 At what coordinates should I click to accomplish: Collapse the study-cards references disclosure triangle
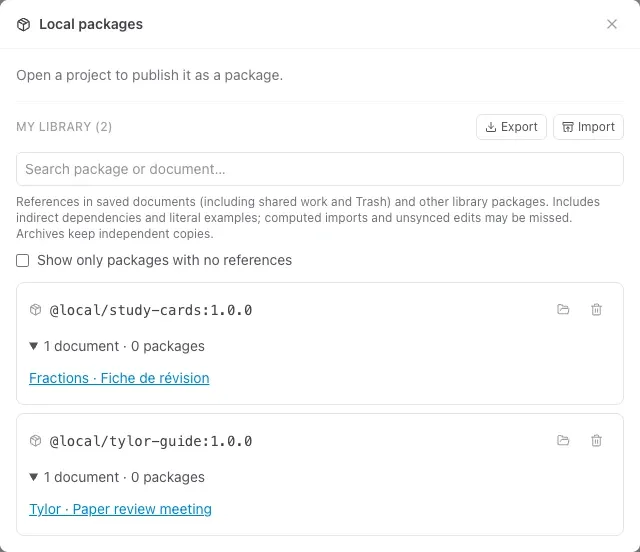coord(33,346)
